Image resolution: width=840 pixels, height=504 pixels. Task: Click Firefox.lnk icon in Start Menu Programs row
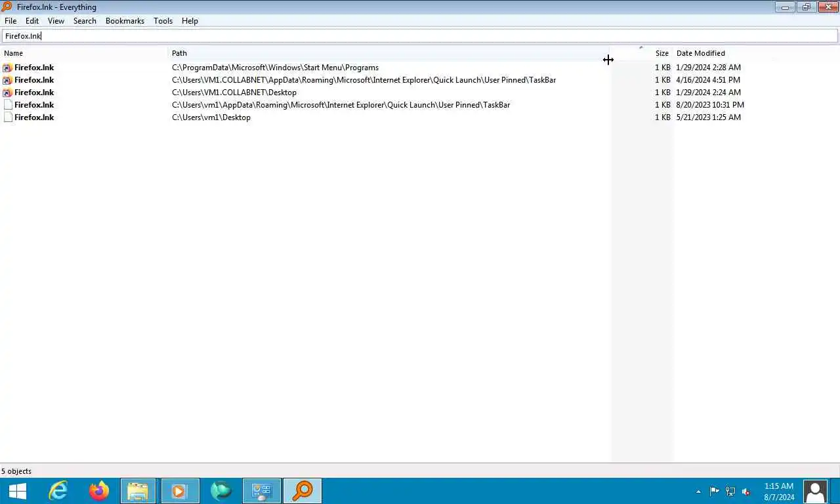(x=8, y=68)
